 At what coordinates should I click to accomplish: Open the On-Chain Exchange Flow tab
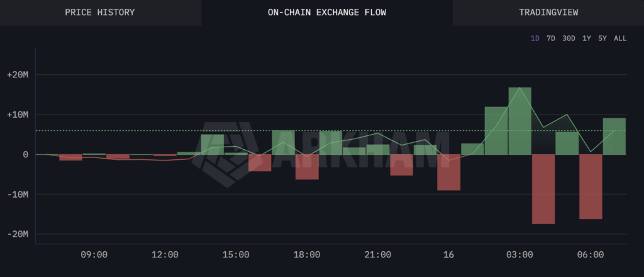(326, 12)
